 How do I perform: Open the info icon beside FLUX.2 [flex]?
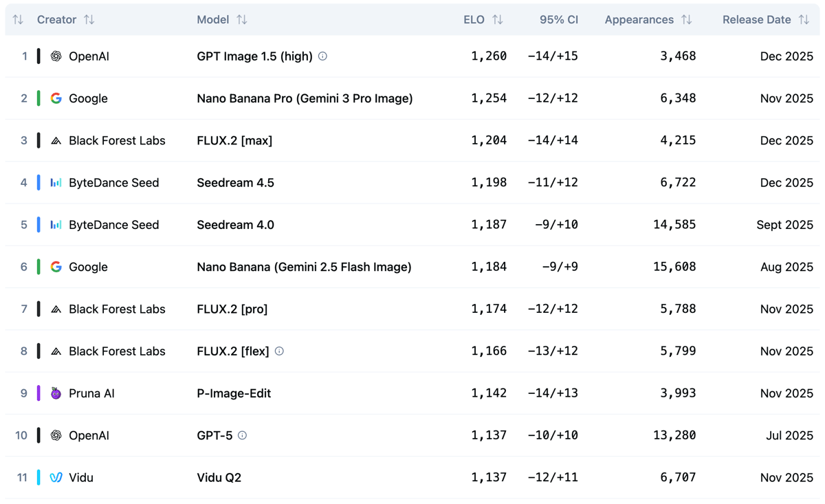(x=279, y=351)
